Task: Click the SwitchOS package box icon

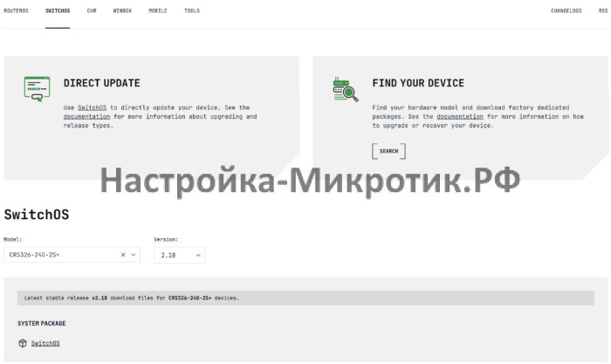Action: point(23,343)
